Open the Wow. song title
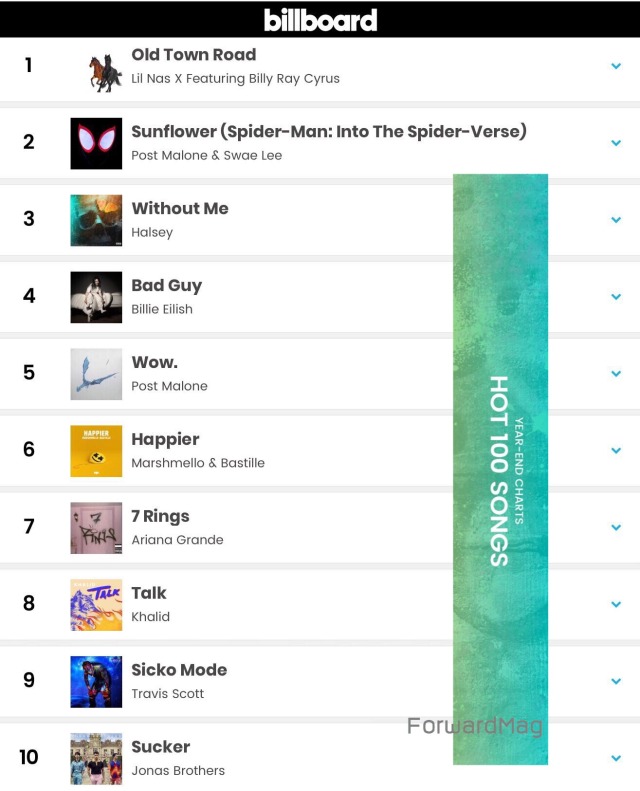 click(x=154, y=362)
